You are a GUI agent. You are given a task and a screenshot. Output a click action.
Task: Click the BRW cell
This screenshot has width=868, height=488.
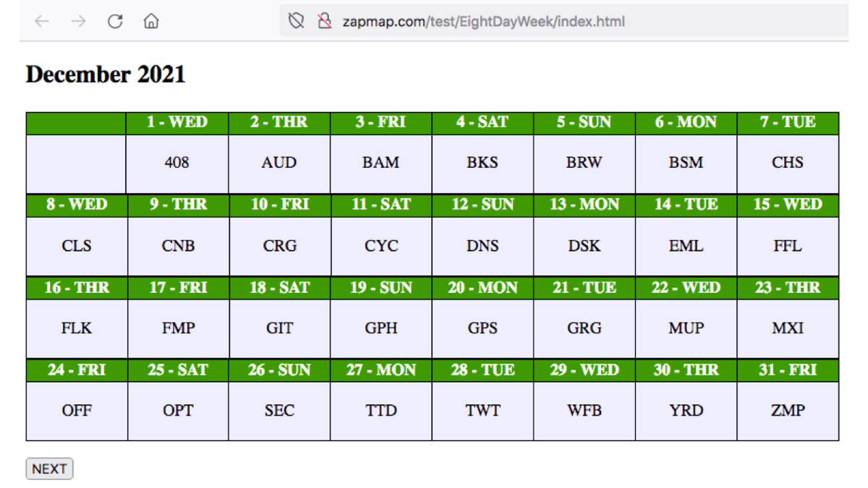point(584,163)
